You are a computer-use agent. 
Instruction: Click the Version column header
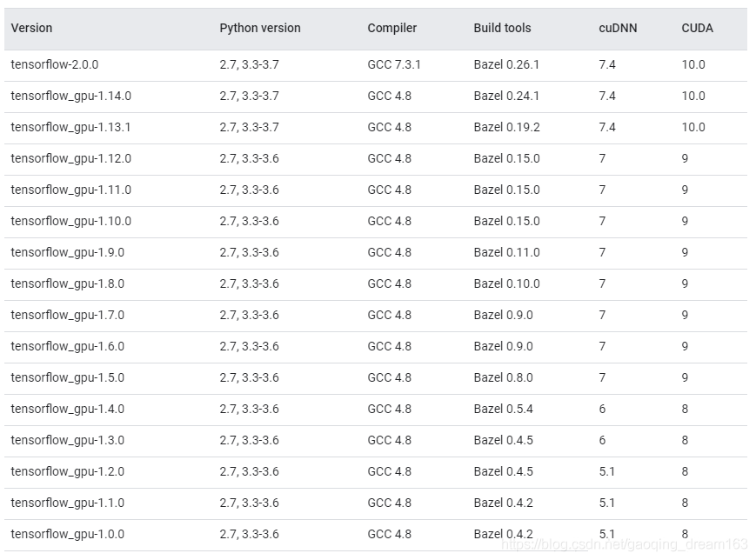pyautogui.click(x=31, y=28)
